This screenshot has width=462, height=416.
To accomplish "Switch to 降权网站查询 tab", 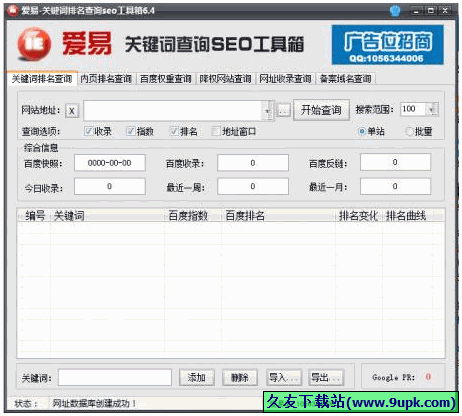I will (x=225, y=79).
